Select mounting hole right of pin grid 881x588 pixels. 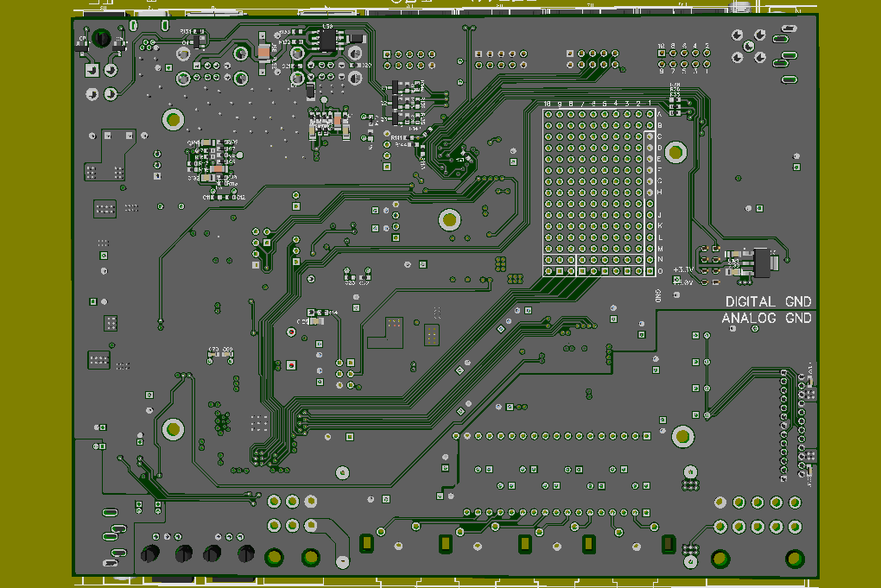675,152
